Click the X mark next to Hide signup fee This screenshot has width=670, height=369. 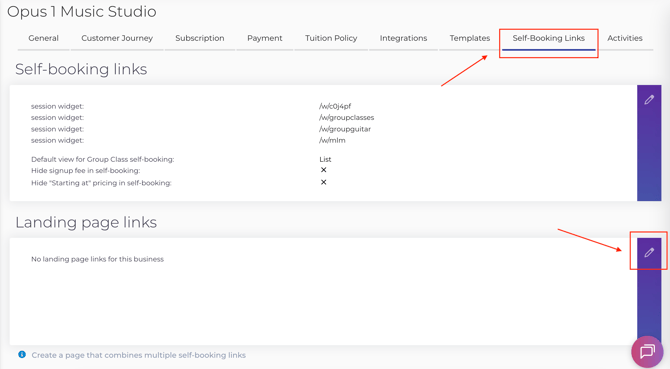[x=323, y=170]
